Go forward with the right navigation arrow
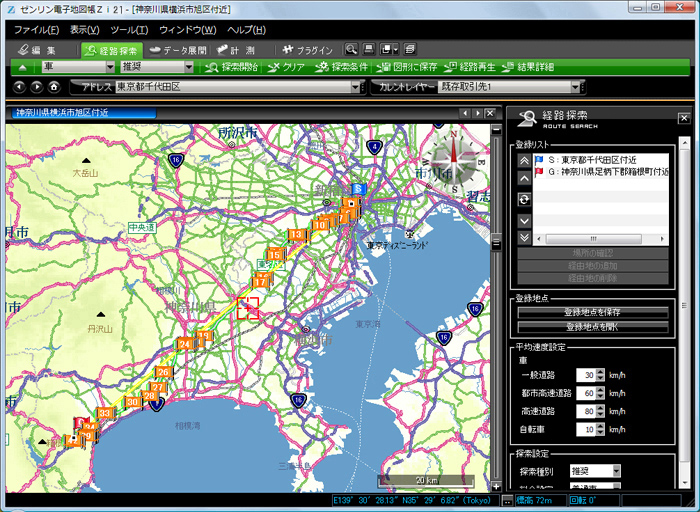This screenshot has width=700, height=512. [x=37, y=87]
